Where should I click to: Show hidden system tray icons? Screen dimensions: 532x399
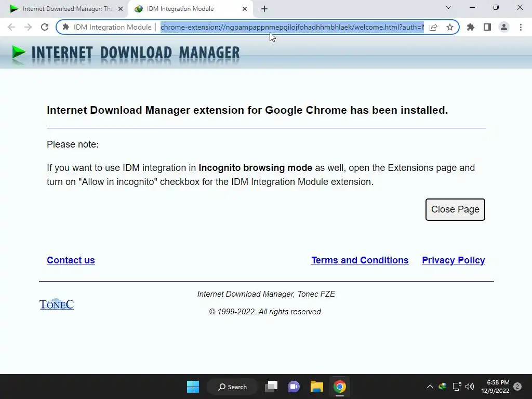430,387
